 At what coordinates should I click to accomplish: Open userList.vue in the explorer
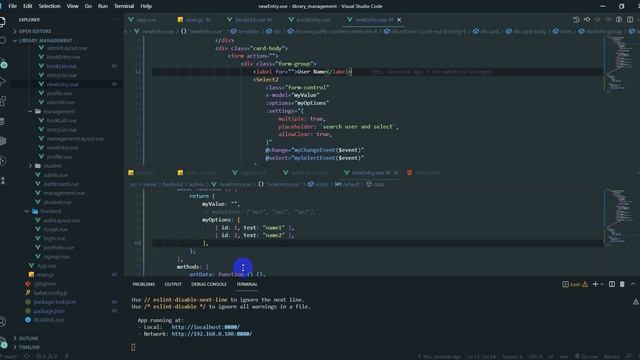point(60,102)
